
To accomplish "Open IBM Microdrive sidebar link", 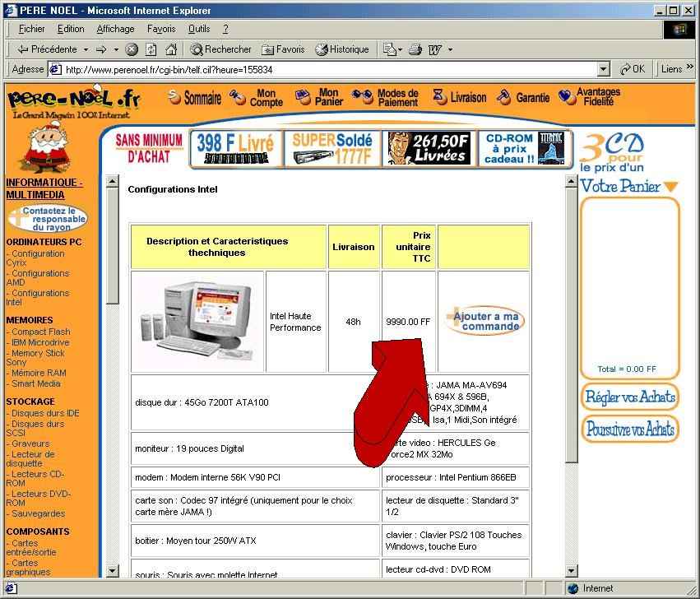I will click(x=38, y=342).
